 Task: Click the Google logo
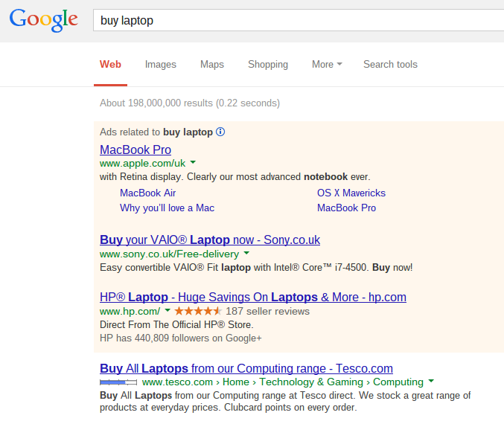pyautogui.click(x=43, y=20)
